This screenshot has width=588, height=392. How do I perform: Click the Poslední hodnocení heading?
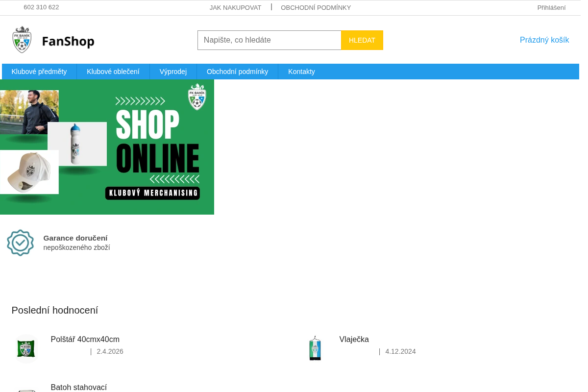tap(55, 310)
